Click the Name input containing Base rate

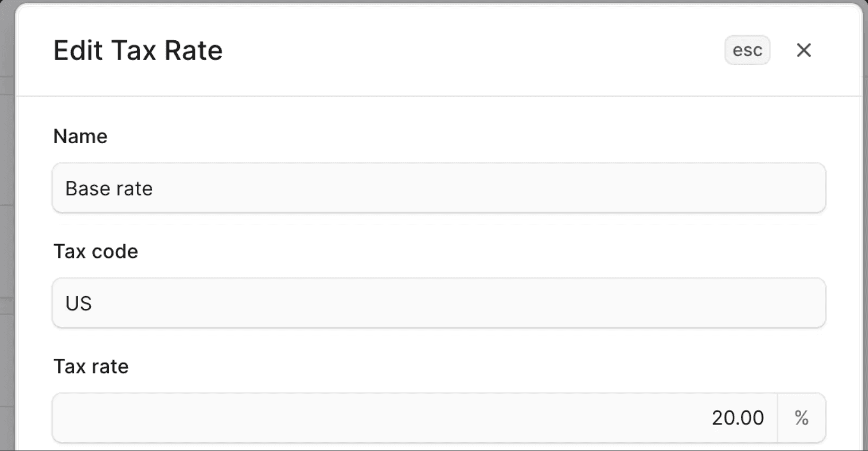pos(439,188)
